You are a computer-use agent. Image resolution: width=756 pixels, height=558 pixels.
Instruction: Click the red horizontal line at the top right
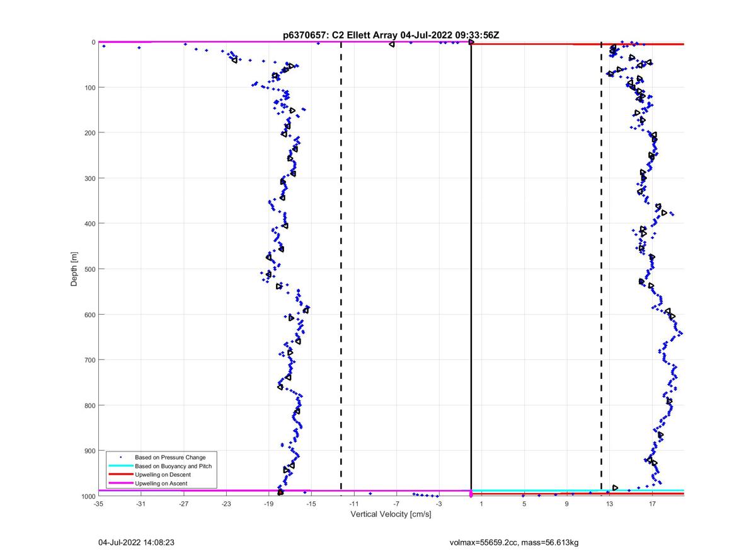578,44
